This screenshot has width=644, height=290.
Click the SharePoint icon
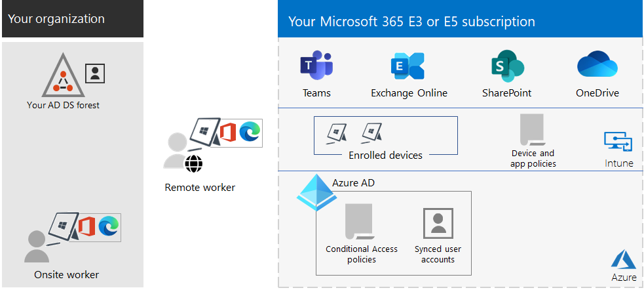pos(508,66)
